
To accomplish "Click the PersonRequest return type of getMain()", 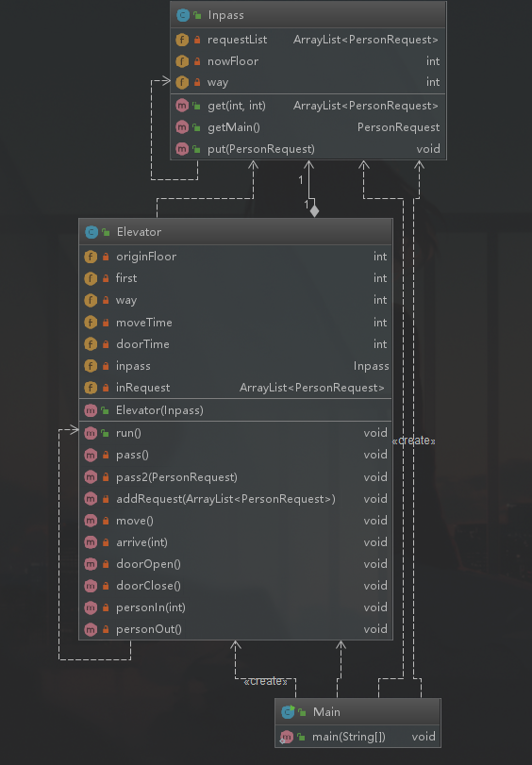I will [x=398, y=127].
